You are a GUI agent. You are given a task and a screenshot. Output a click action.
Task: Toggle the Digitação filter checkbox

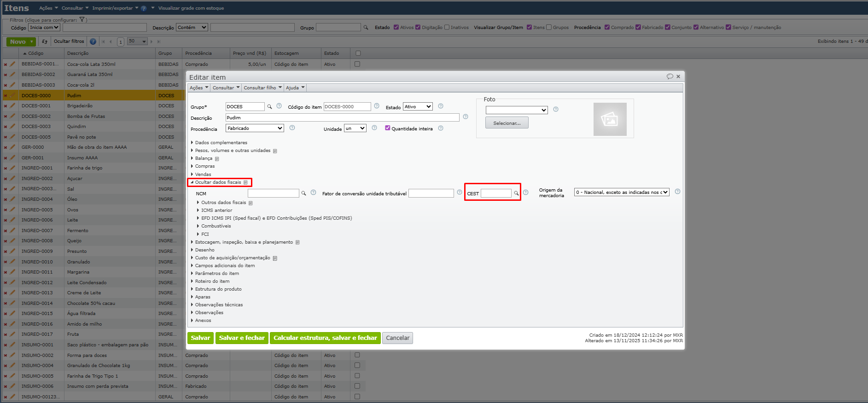pos(418,27)
